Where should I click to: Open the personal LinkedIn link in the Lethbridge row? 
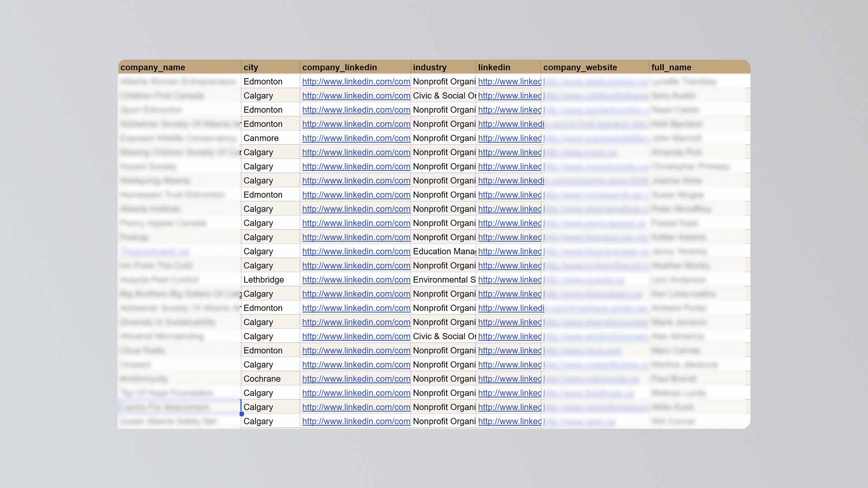(x=509, y=280)
